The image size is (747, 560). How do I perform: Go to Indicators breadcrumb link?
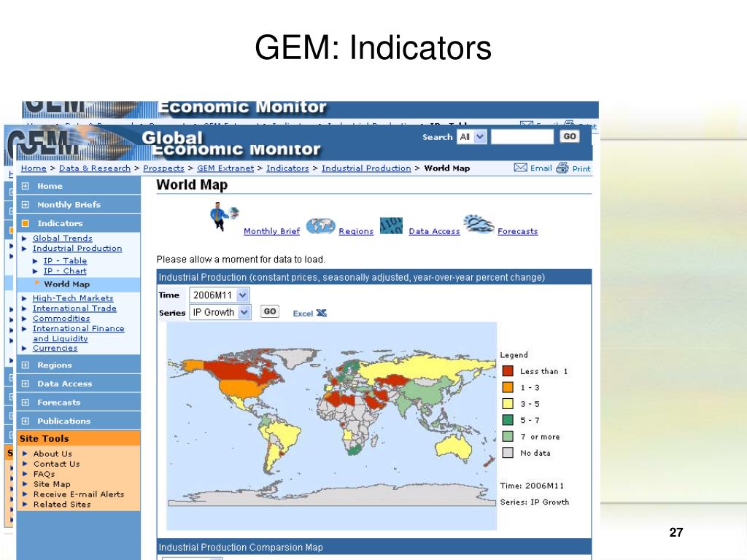point(287,168)
